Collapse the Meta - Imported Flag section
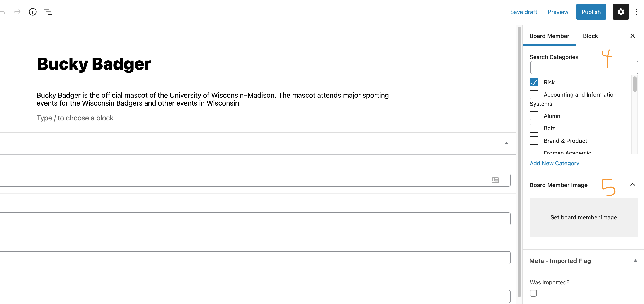The width and height of the screenshot is (644, 304). click(635, 261)
